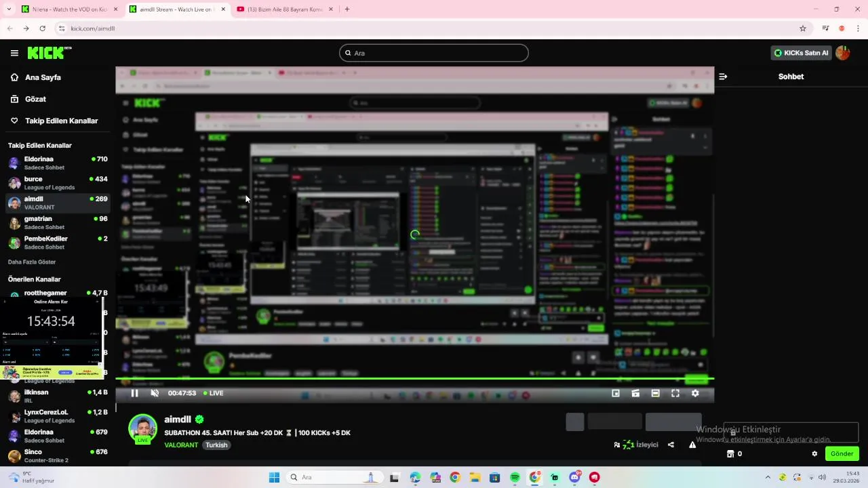Open the hamburger menu next to Kick logo

[14, 53]
